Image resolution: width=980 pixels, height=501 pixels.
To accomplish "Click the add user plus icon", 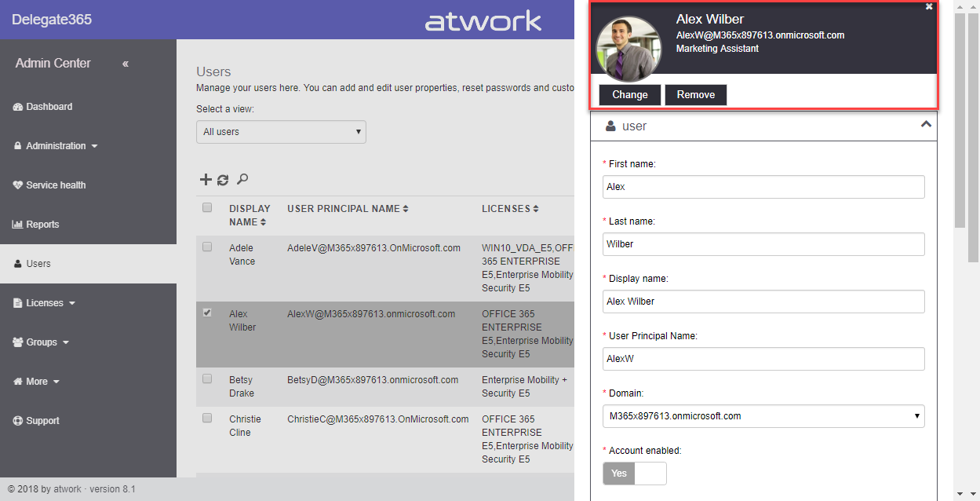I will (206, 180).
